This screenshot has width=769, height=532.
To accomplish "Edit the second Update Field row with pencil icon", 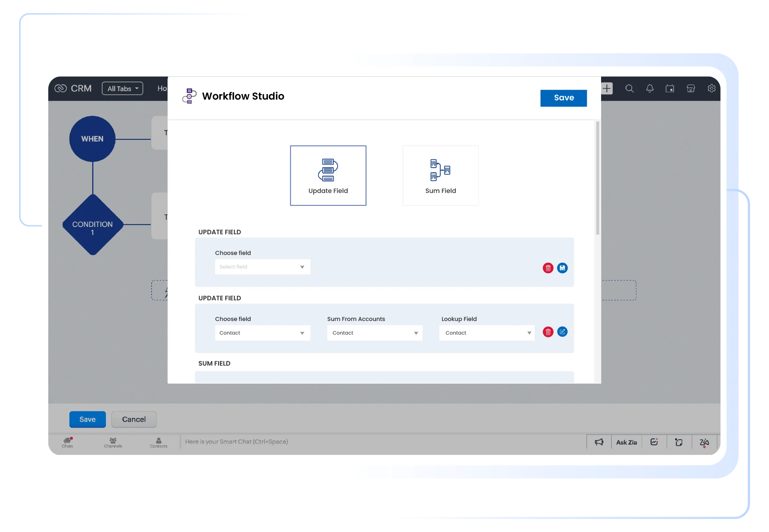I will coord(562,332).
